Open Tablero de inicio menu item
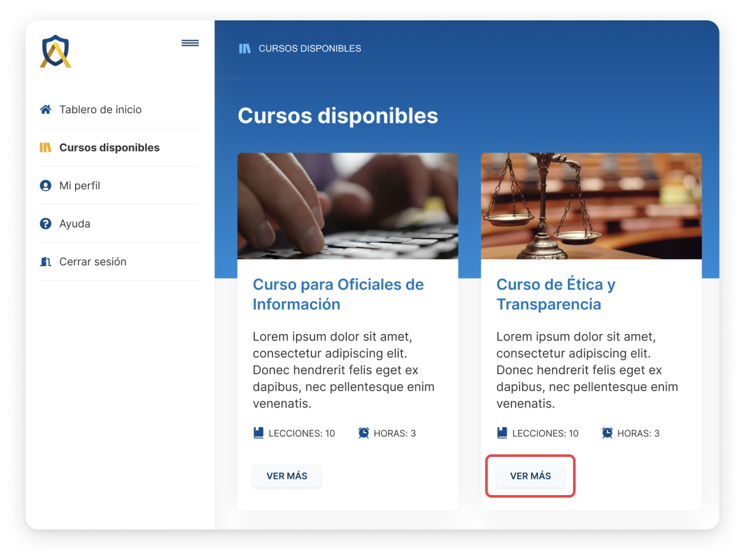This screenshot has width=745, height=560. [119, 109]
